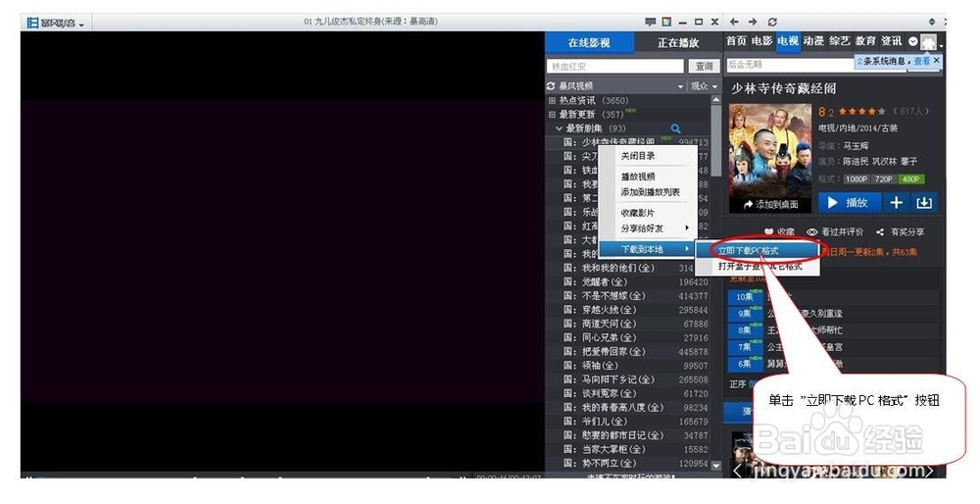The width and height of the screenshot is (980, 504).
Task: Click 有奖分享 share icon link
Action: [x=900, y=232]
